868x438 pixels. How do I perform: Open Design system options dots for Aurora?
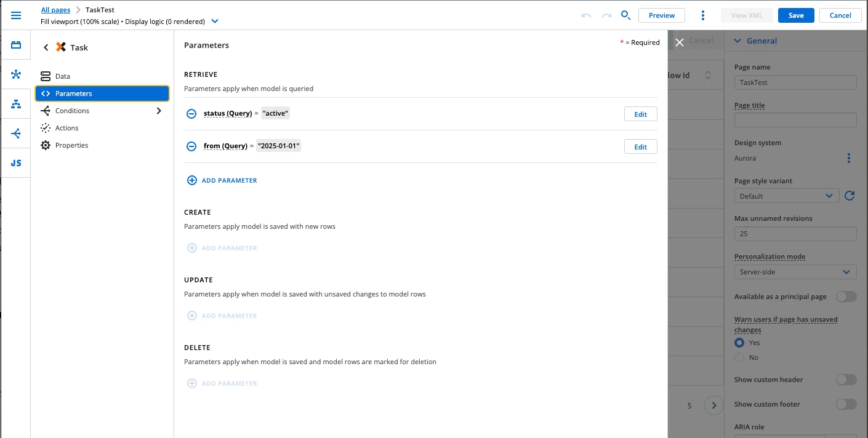tap(849, 158)
